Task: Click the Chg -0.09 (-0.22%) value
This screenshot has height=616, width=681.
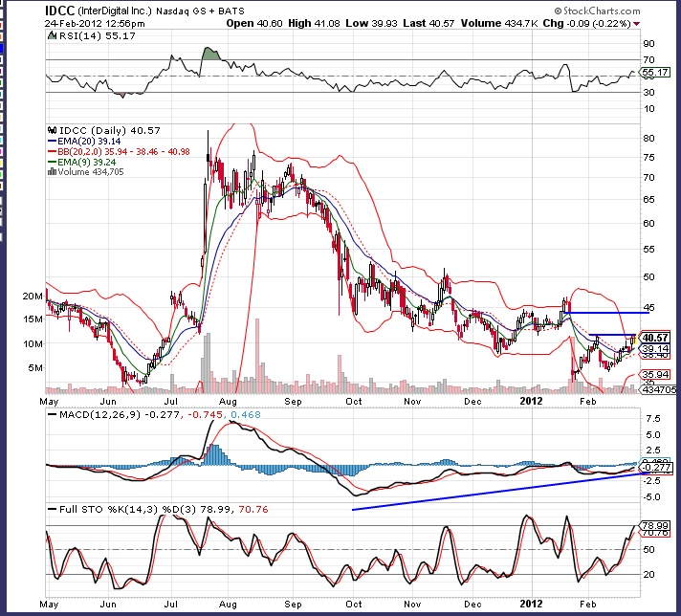Action: coord(586,24)
